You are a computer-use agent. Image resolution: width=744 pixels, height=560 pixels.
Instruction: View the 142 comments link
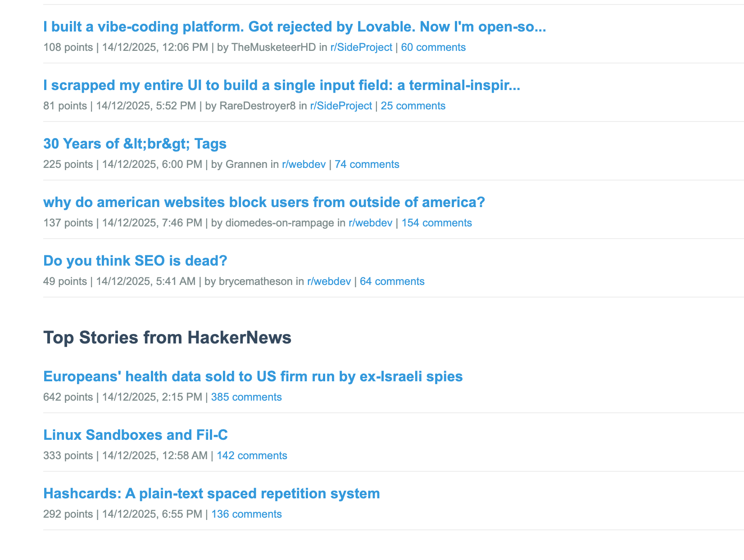(252, 456)
